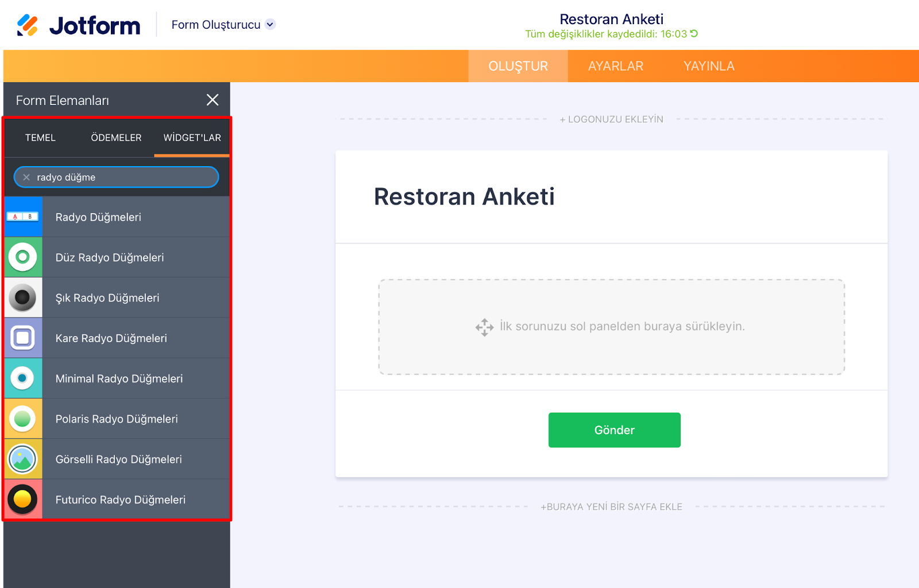This screenshot has height=588, width=919.
Task: Click the 'Tüm değişiklikler kaydedildi: 16:03' status
Action: point(606,34)
